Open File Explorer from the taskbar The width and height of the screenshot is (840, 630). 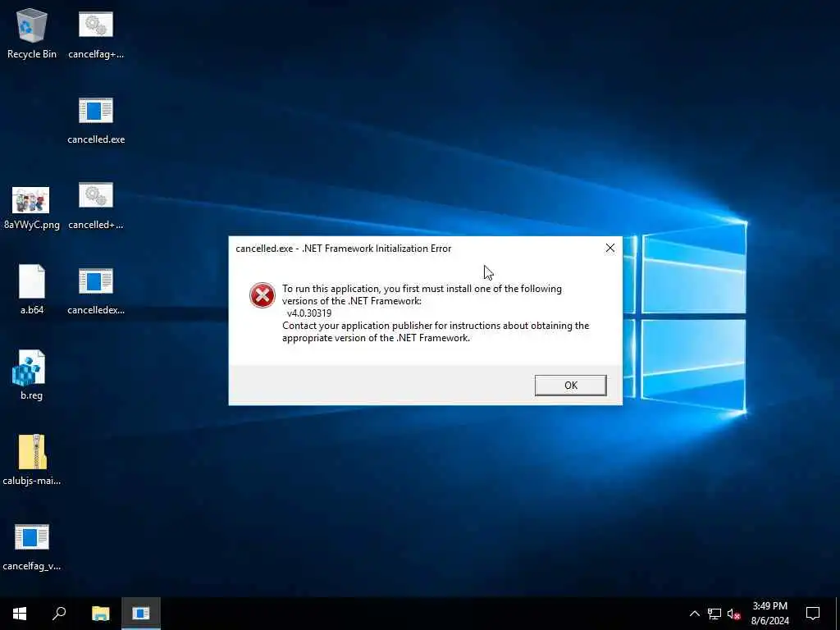[x=100, y=614]
